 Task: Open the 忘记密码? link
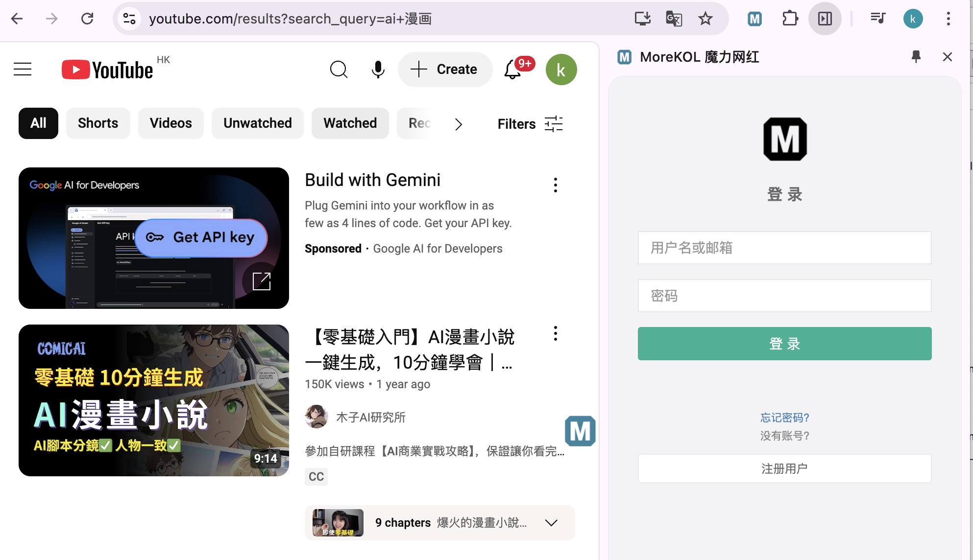pos(784,418)
